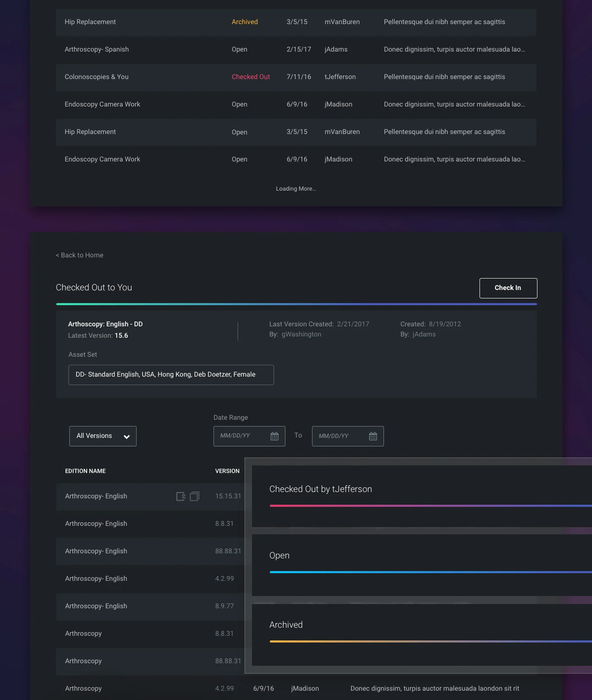Click the Asset Set field with DD- Standard English
592x700 pixels.
point(171,375)
